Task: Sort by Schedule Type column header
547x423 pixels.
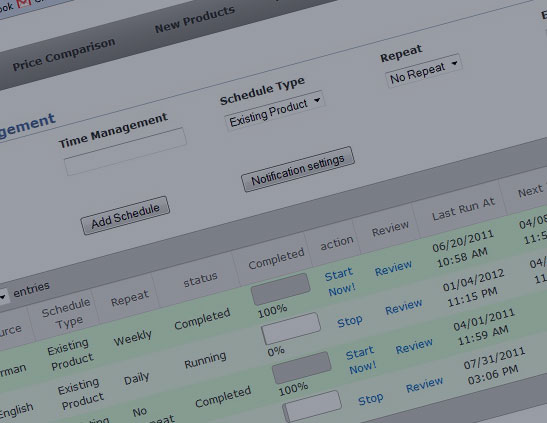Action: click(66, 313)
